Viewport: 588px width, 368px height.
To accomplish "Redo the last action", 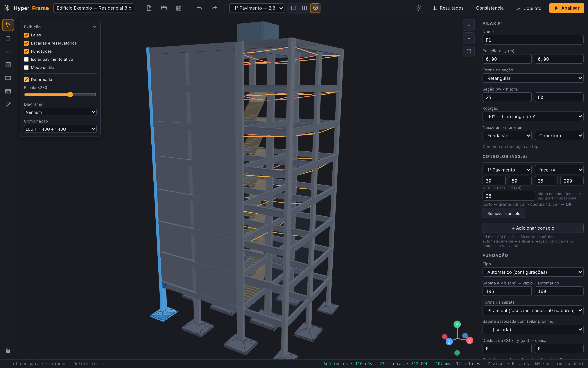I will [214, 8].
